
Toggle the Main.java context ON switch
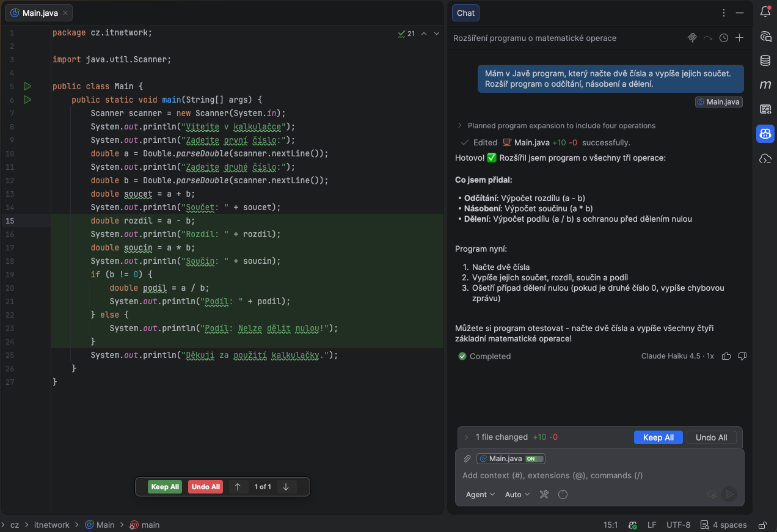tap(534, 459)
